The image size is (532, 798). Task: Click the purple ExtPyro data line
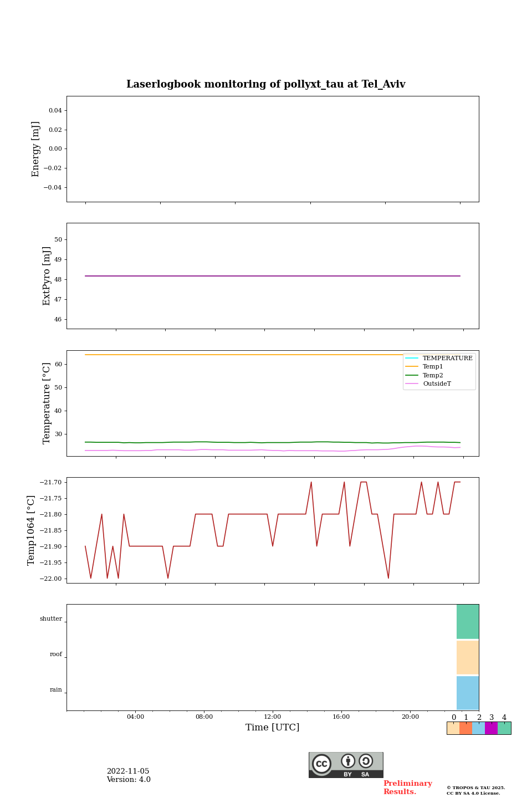(x=273, y=276)
